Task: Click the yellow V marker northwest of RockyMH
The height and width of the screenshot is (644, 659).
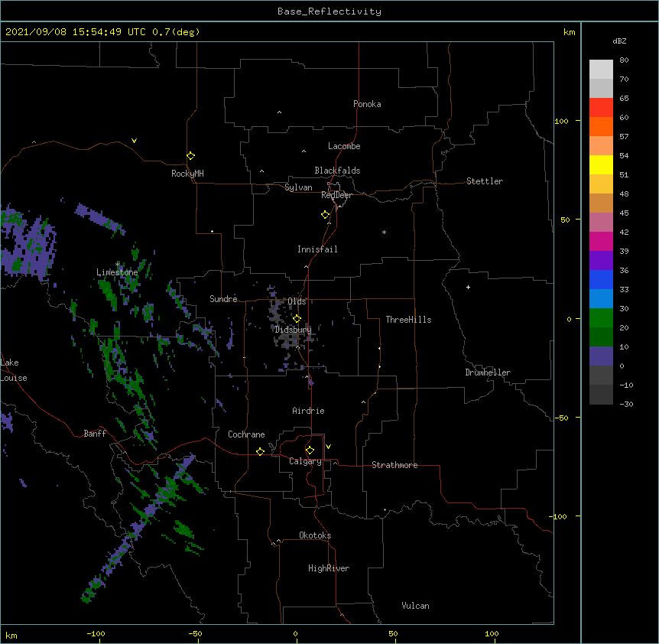Action: [x=134, y=141]
